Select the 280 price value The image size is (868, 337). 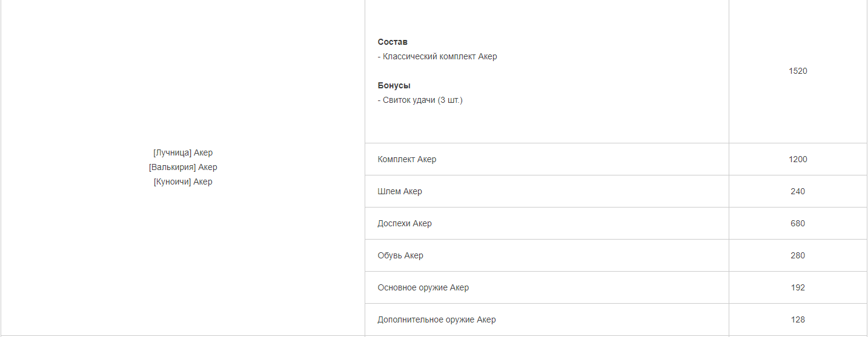798,255
